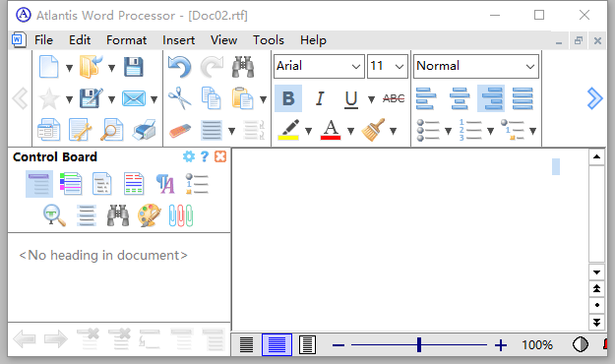Copy selection with Copy icon
This screenshot has height=364, width=615.
click(211, 98)
